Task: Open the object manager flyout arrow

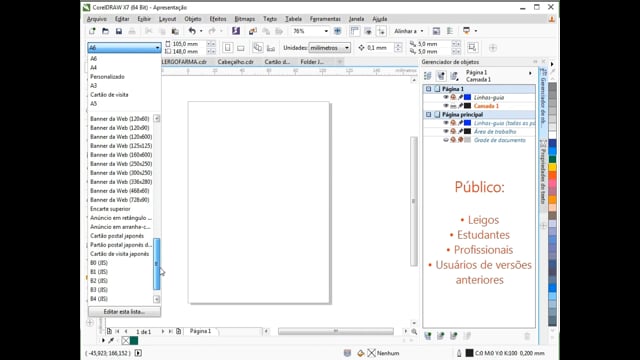Action: click(x=530, y=73)
